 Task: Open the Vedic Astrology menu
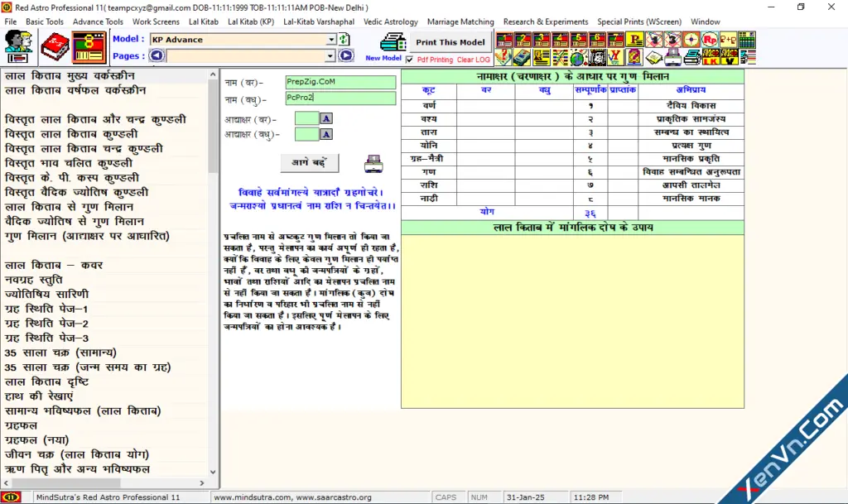point(391,22)
